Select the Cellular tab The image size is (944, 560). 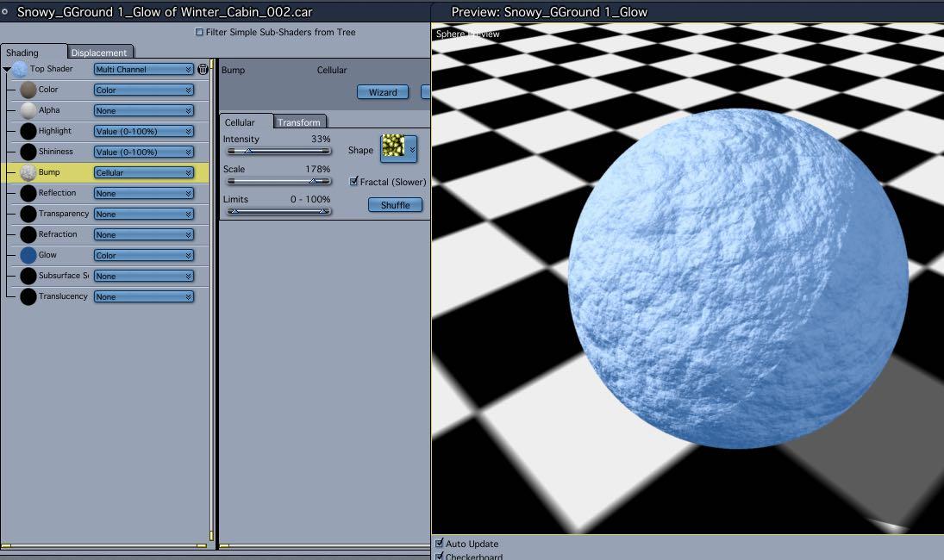245,122
